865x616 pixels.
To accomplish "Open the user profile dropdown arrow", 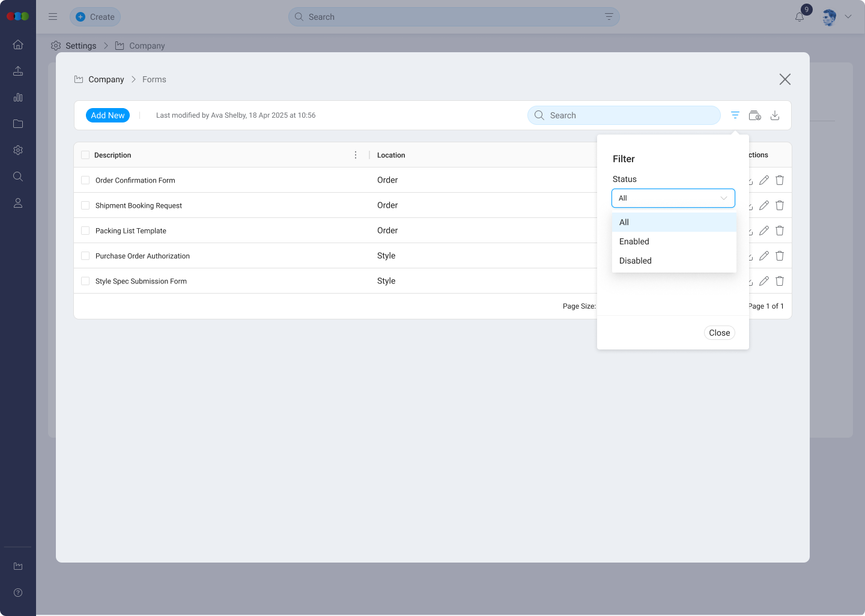I will pyautogui.click(x=848, y=17).
